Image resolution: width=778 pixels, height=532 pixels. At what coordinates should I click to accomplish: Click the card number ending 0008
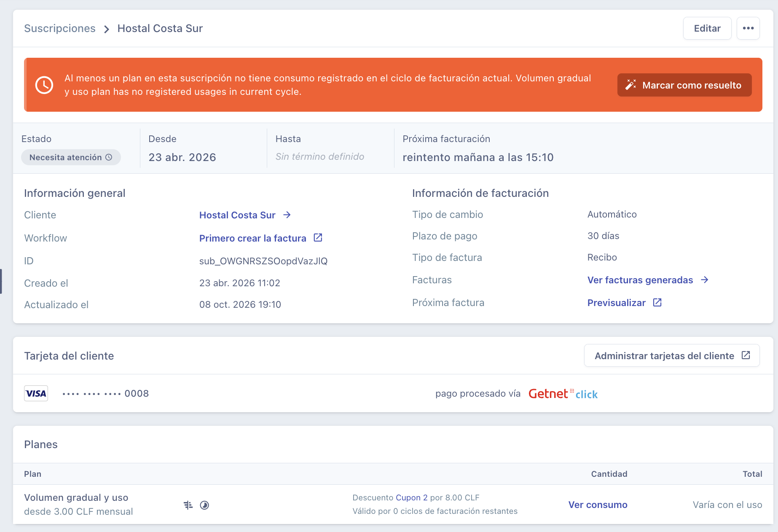point(105,393)
